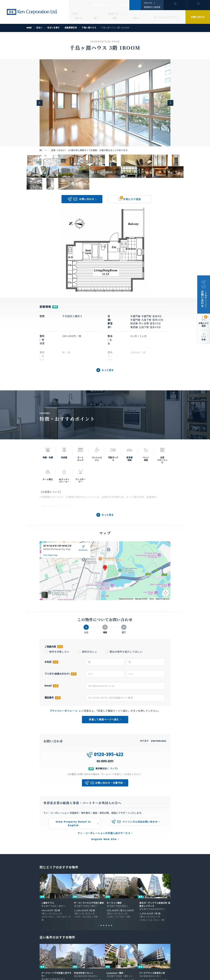Check 類似の物件も紹介してほしい checkbox
Image resolution: width=210 pixels, height=980 pixels.
[107, 651]
